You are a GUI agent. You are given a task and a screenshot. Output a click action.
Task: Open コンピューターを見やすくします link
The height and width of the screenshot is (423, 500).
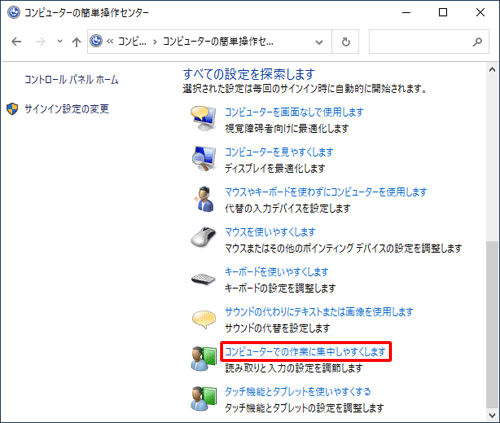point(279,152)
